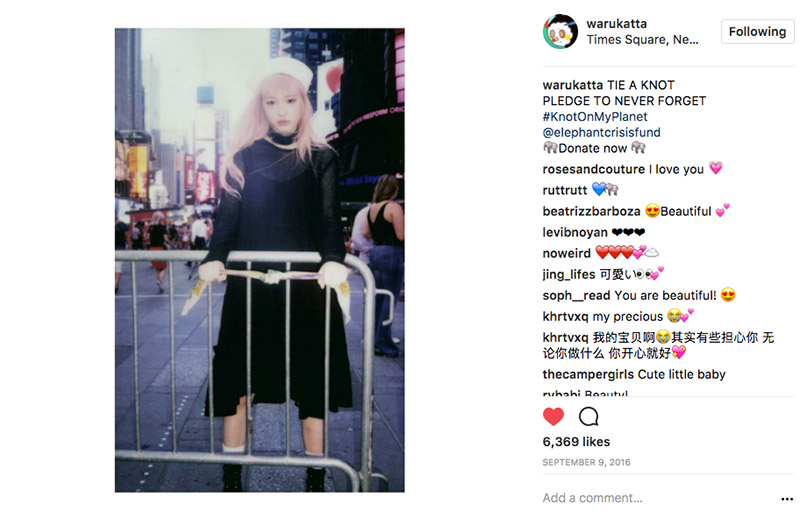Click the warukatta username in header
This screenshot has height=518, width=800.
pos(616,23)
